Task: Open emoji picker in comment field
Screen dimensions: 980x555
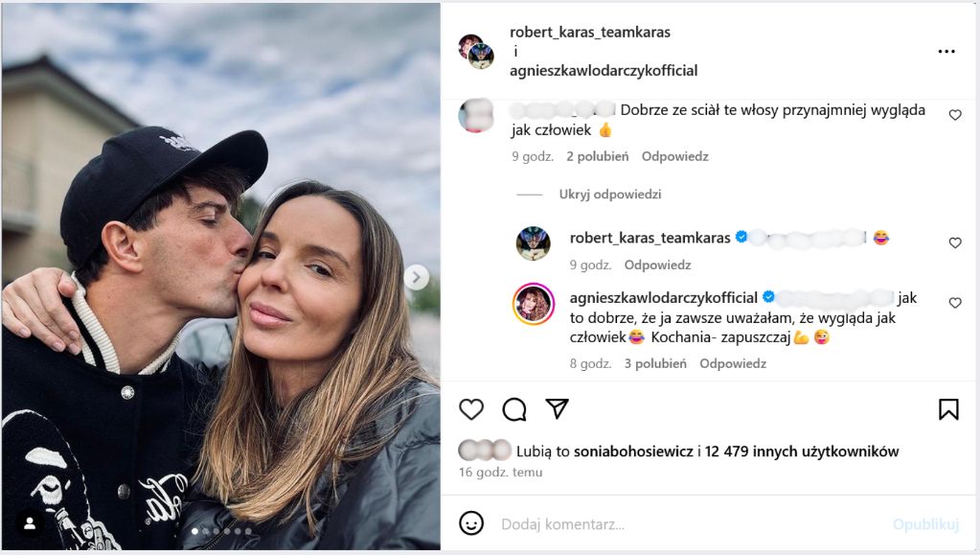Action: tap(470, 523)
